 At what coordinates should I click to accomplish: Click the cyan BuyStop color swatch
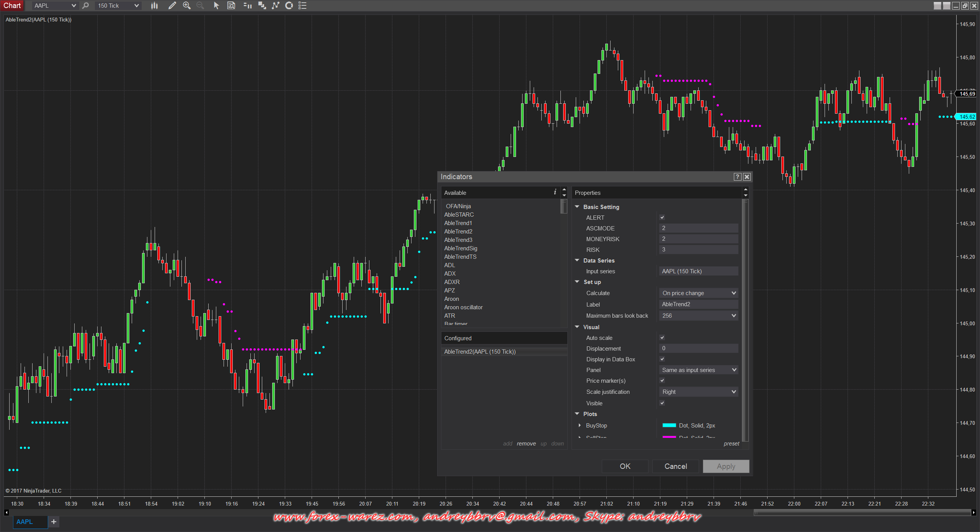coord(669,425)
